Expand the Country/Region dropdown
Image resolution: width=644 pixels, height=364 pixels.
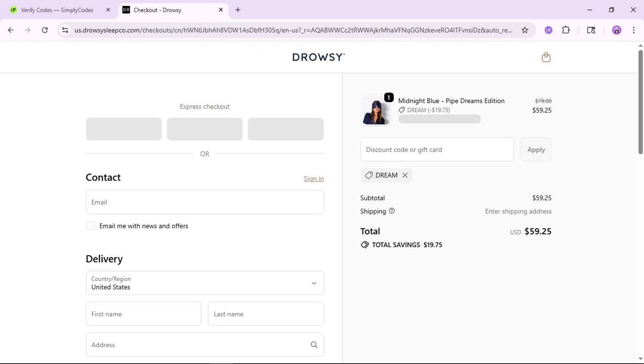click(x=205, y=283)
